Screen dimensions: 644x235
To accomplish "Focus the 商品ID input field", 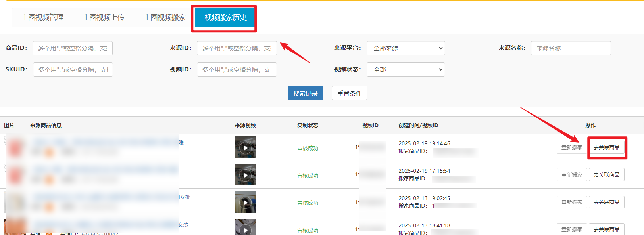I will click(x=73, y=48).
